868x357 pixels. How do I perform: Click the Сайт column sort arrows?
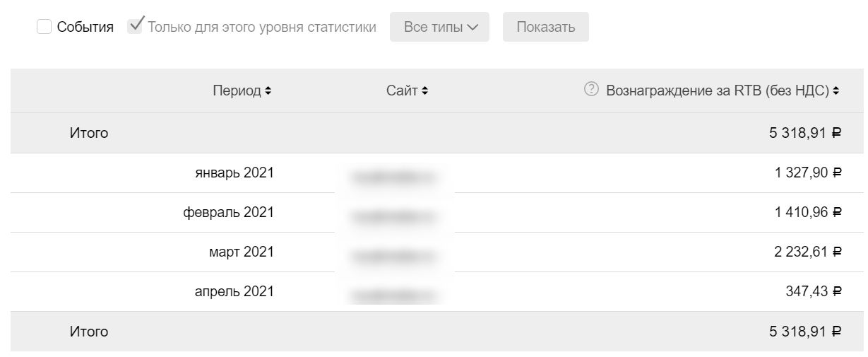click(x=424, y=91)
